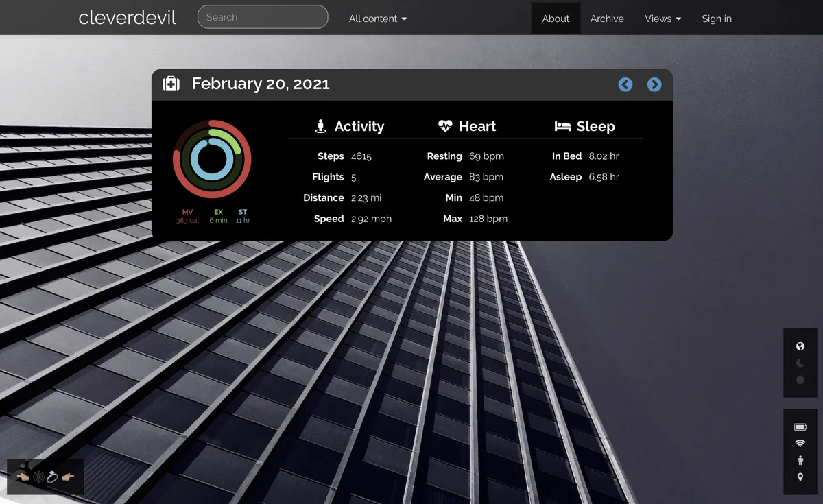Click the medical kit icon beside date

(171, 84)
